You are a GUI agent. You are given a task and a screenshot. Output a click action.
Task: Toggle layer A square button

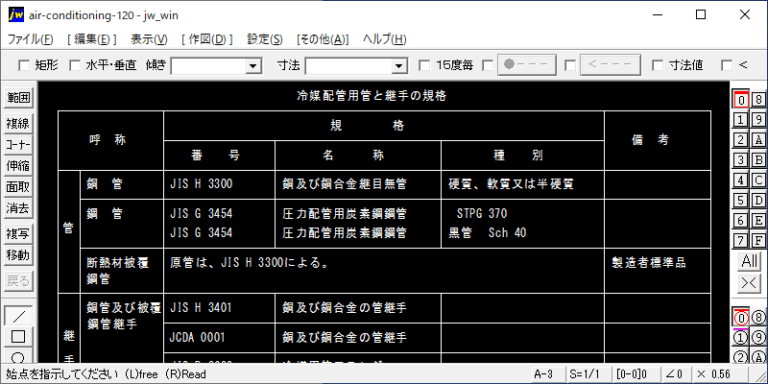pyautogui.click(x=758, y=140)
